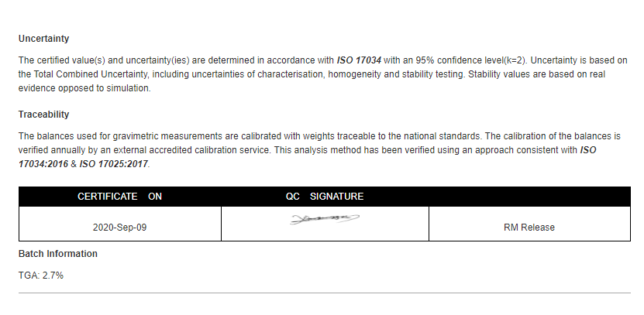The width and height of the screenshot is (644, 315).
Task: Click the horizontal divider below batch info
Action: click(325, 293)
